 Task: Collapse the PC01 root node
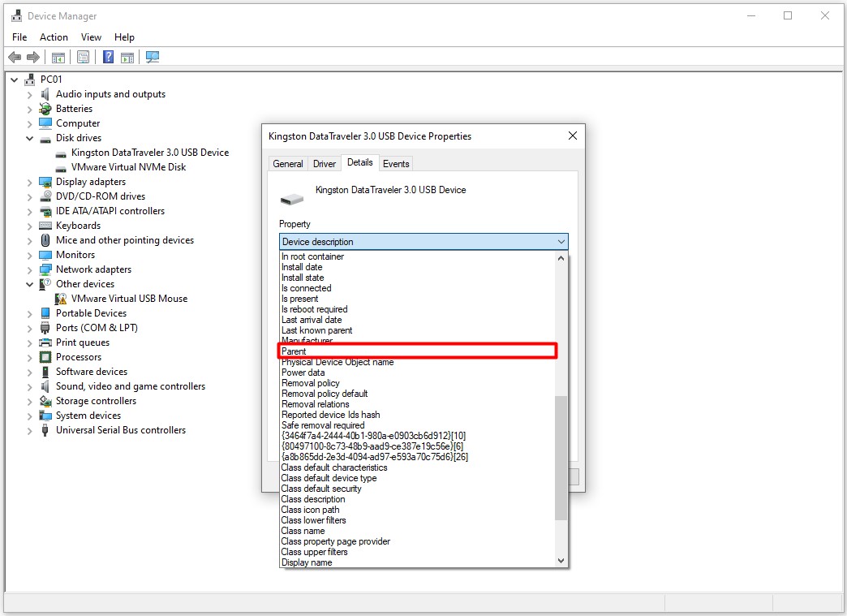pyautogui.click(x=15, y=80)
